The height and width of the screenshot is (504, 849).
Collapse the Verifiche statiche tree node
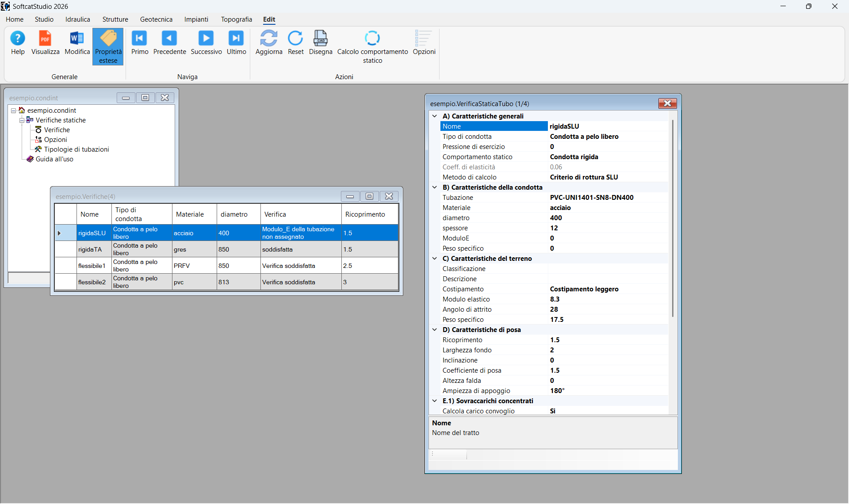tap(22, 120)
